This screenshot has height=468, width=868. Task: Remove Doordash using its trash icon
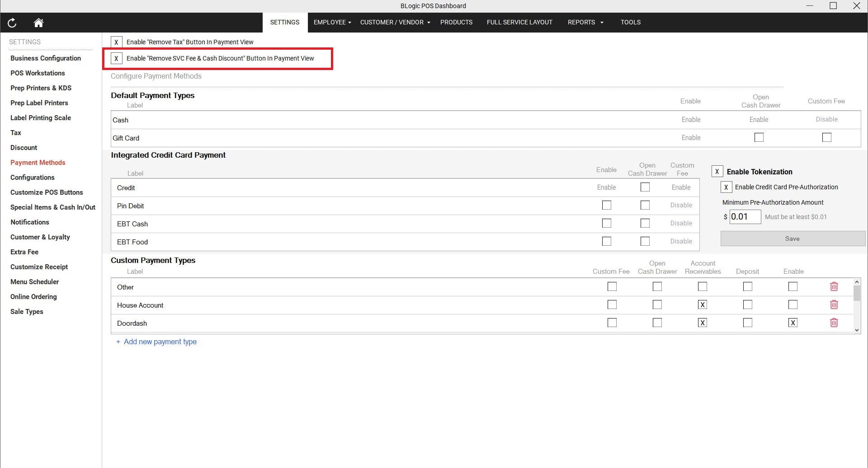tap(834, 323)
